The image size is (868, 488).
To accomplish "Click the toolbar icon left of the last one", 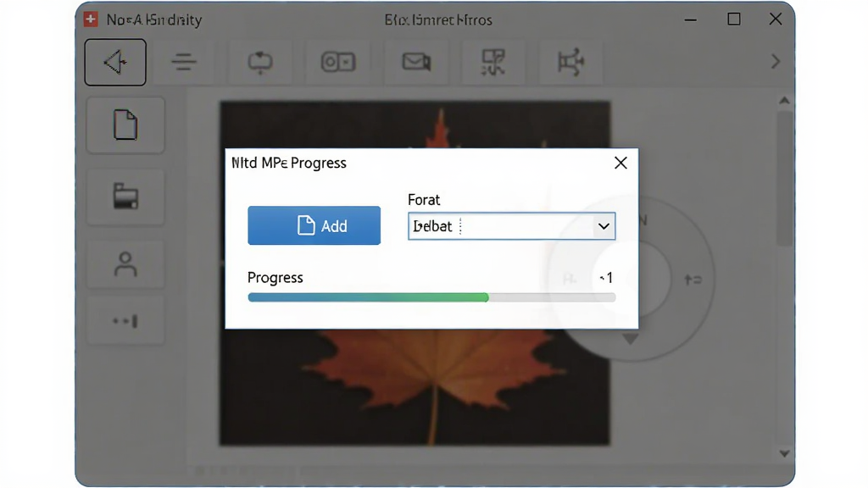I will (493, 62).
